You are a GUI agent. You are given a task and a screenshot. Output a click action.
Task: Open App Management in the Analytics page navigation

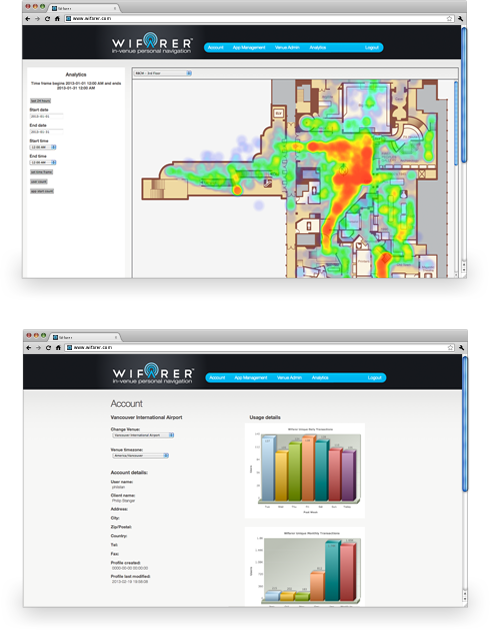[249, 47]
